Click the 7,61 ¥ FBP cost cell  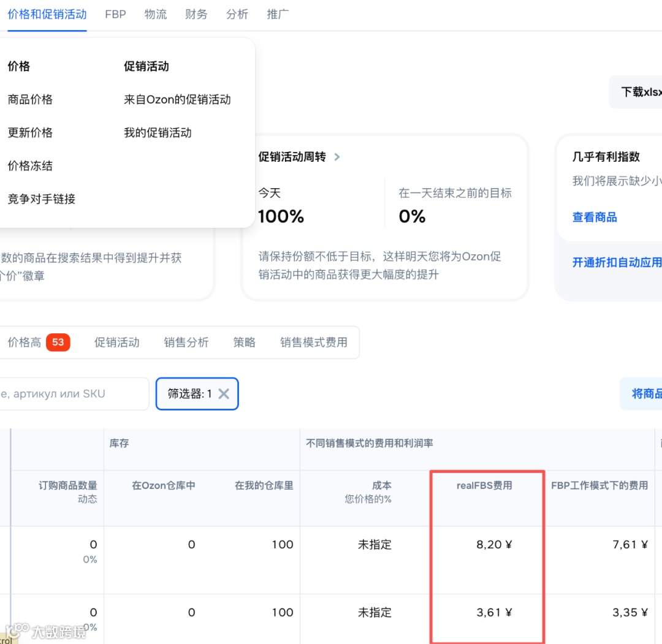coord(630,544)
